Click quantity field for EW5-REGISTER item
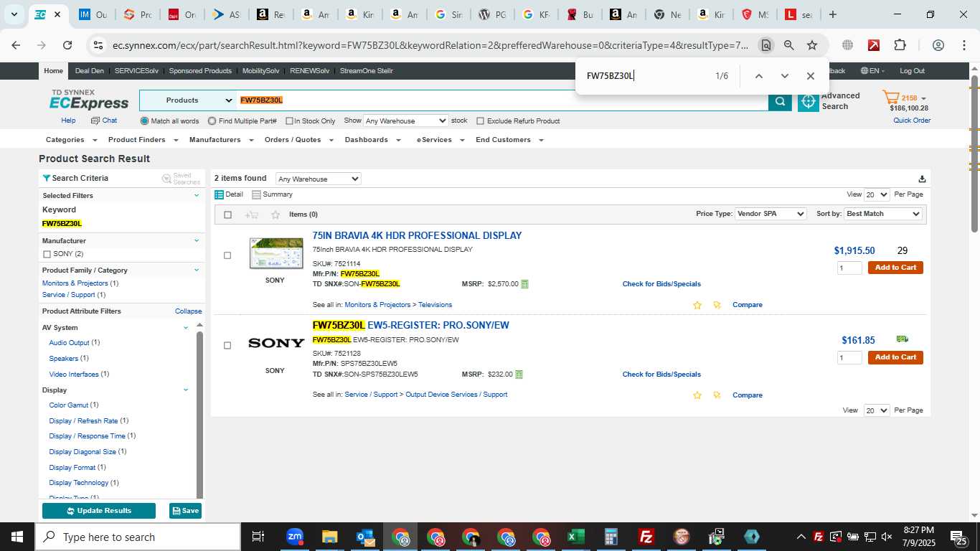This screenshot has height=551, width=980. [849, 358]
